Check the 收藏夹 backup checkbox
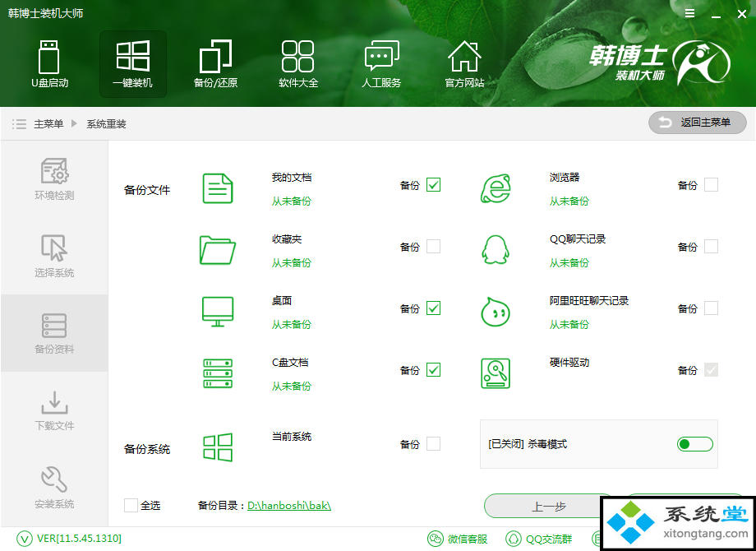 (x=433, y=247)
